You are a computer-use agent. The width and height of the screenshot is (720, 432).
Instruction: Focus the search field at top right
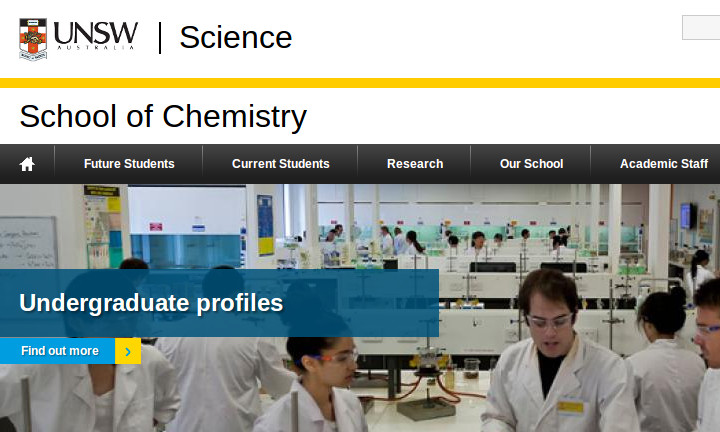point(700,28)
